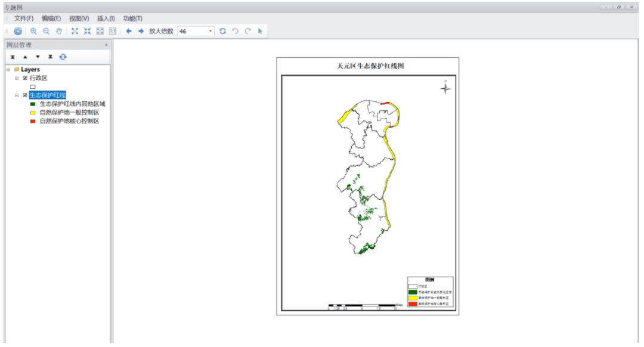Open the 视图(V) menu
This screenshot has width=644, height=347.
click(x=79, y=18)
